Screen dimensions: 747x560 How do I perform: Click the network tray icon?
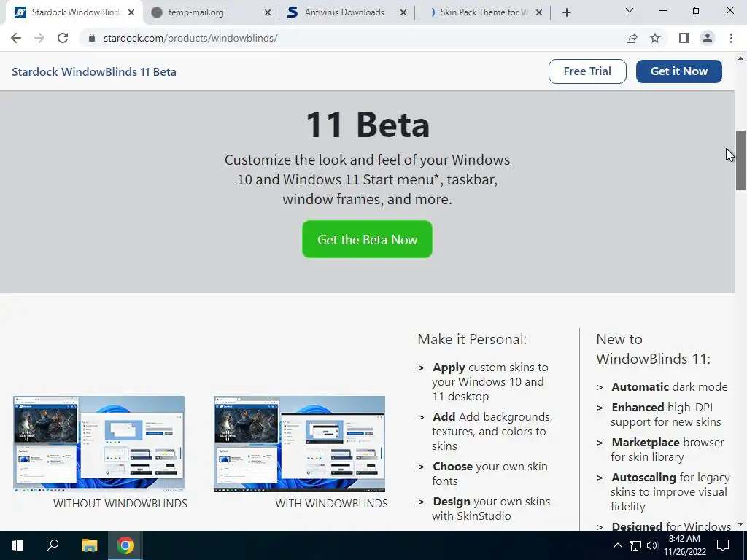coord(635,545)
